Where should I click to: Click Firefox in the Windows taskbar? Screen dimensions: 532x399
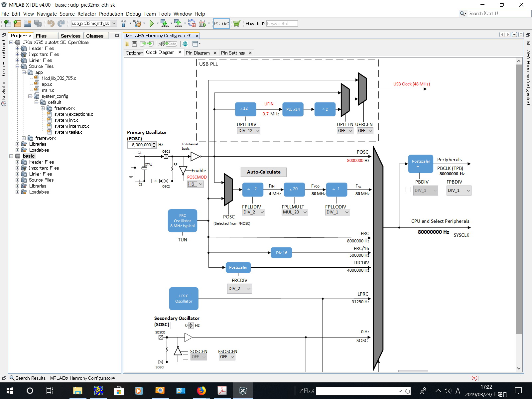coord(201,391)
